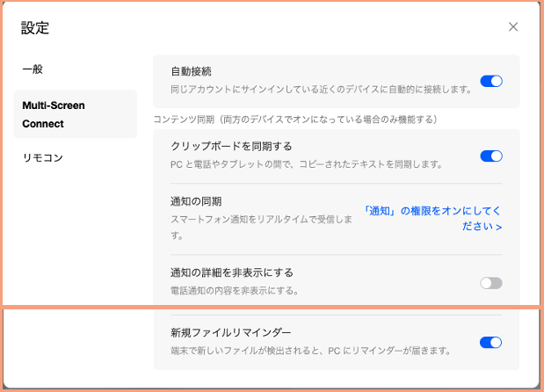Viewport: 544px width, 392px height.
Task: Select Multi-Screen Connect in the sidebar
Action: [x=55, y=114]
